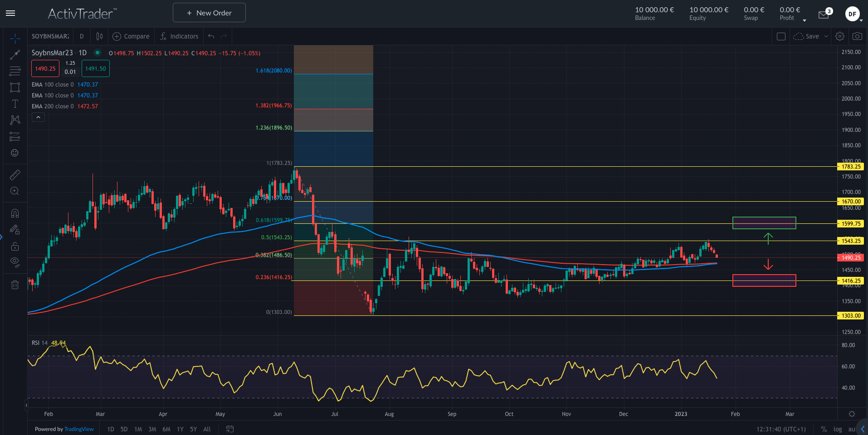Open the Save layout dropdown chevron

pos(826,36)
